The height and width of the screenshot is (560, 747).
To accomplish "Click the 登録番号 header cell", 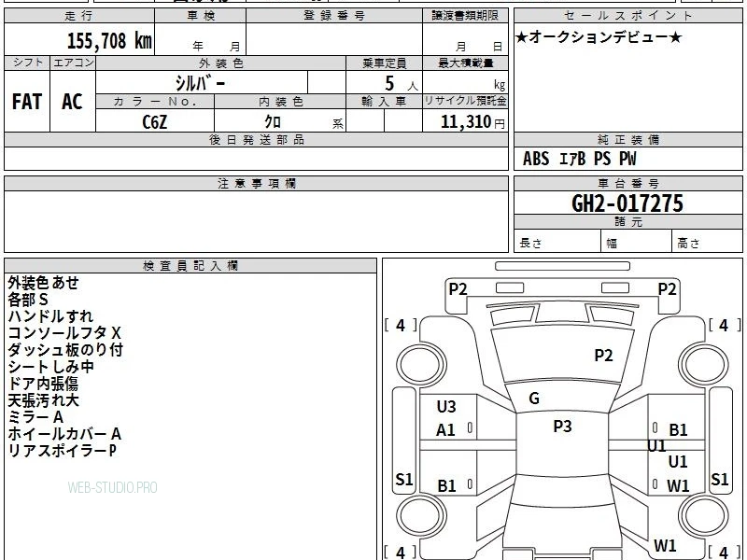I will pyautogui.click(x=334, y=16).
